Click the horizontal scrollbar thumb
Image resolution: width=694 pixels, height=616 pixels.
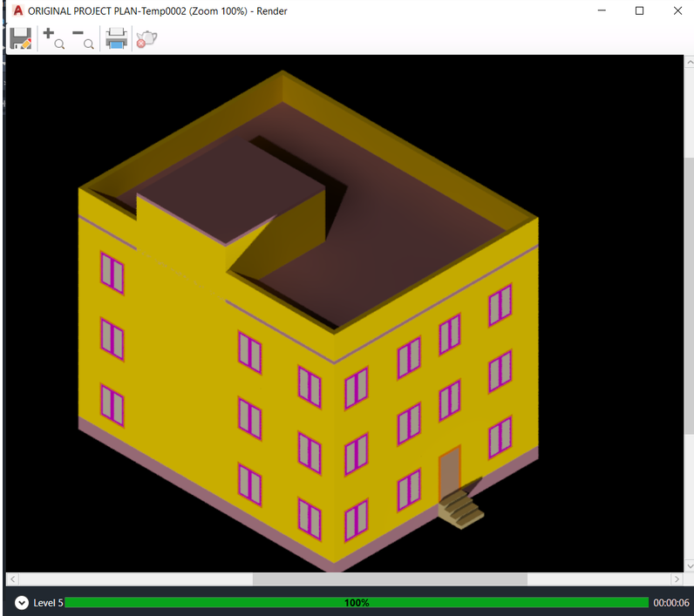click(390, 579)
